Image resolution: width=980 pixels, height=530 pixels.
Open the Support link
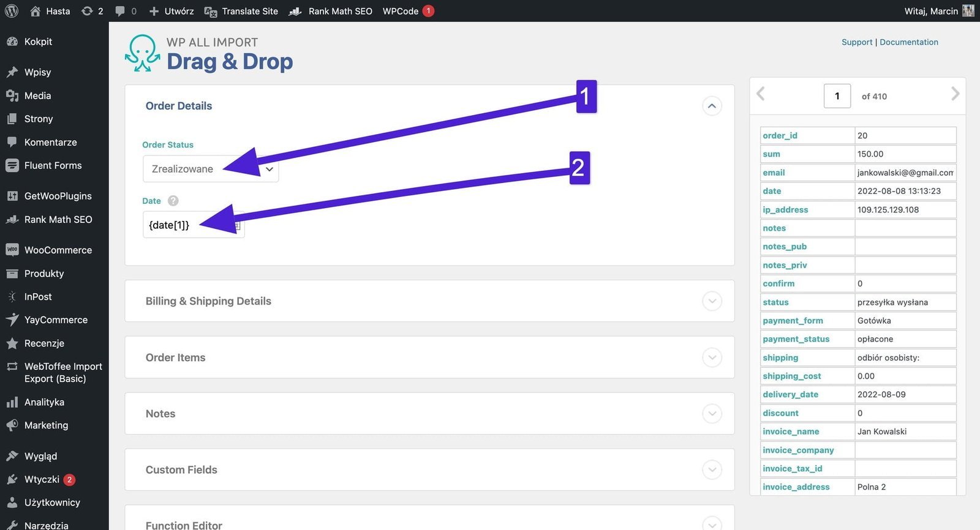point(856,42)
